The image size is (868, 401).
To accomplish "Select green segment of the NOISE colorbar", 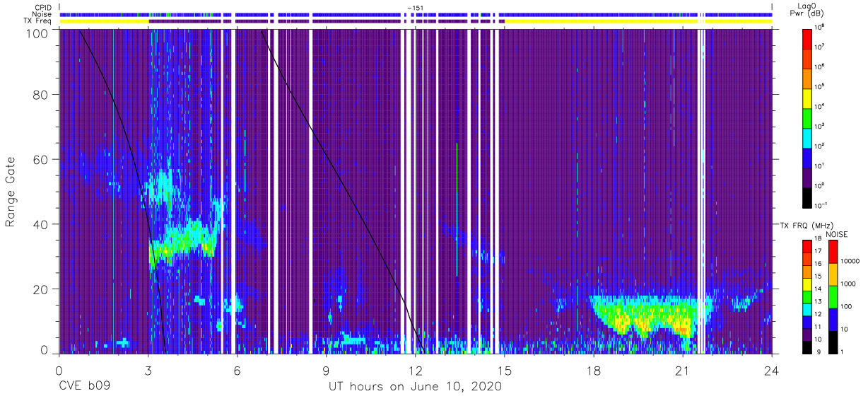I will tap(833, 296).
